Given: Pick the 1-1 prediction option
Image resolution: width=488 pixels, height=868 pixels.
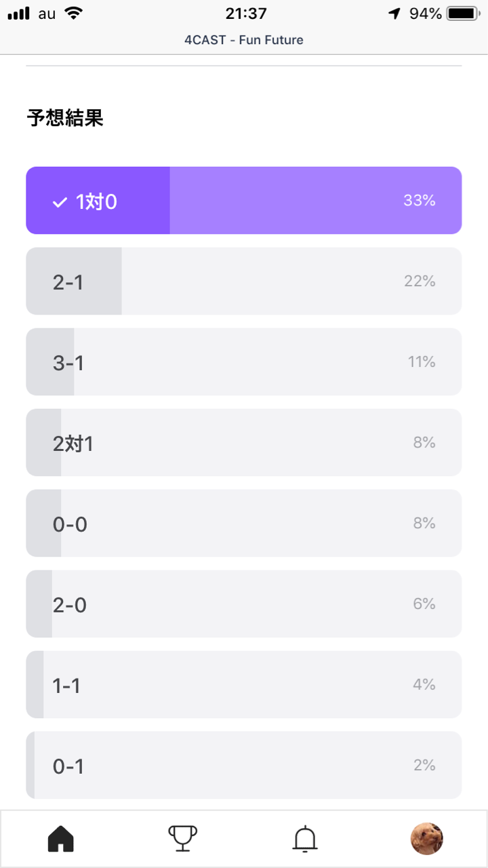Looking at the screenshot, I should click(244, 685).
